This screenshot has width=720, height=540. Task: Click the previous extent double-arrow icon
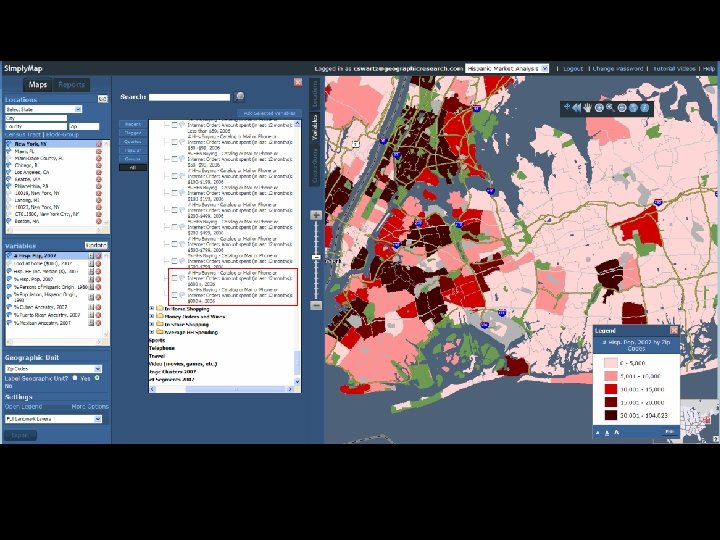[x=576, y=108]
